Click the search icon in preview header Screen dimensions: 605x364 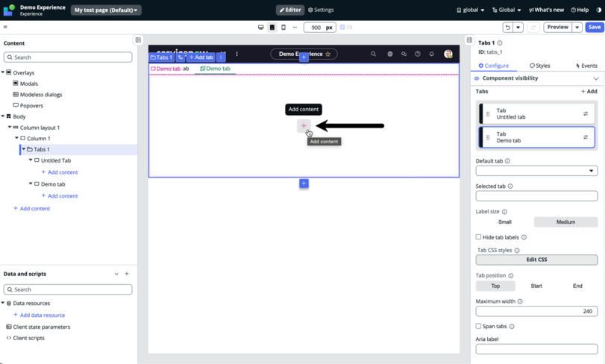(x=374, y=54)
